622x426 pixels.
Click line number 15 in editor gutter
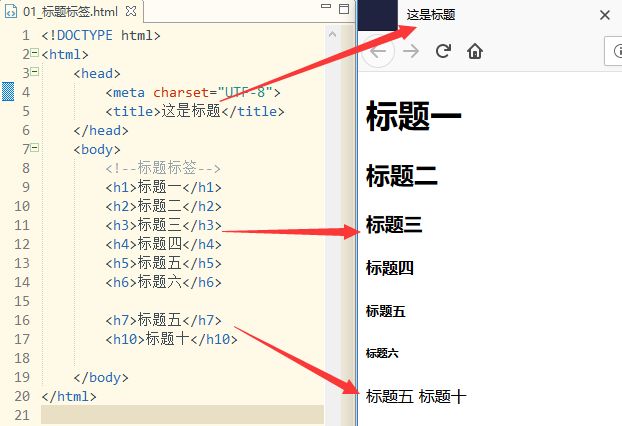[22, 301]
